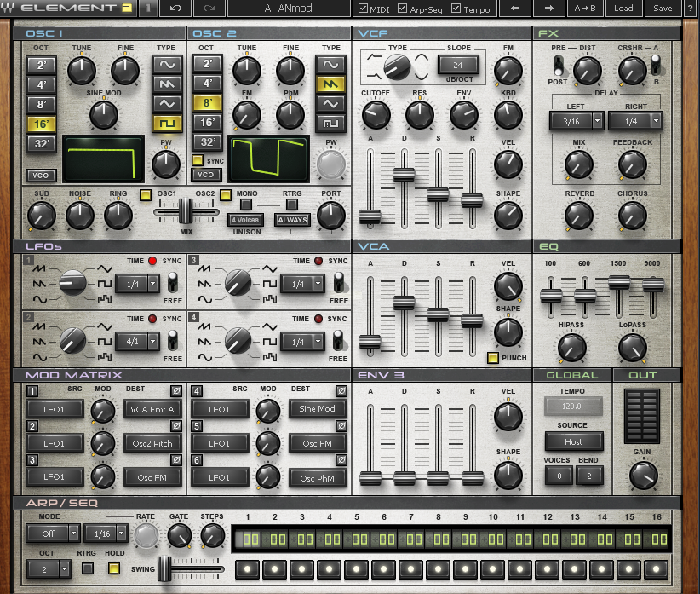Select OSC 1 square wave type icon
The height and width of the screenshot is (594, 700).
coord(167,124)
